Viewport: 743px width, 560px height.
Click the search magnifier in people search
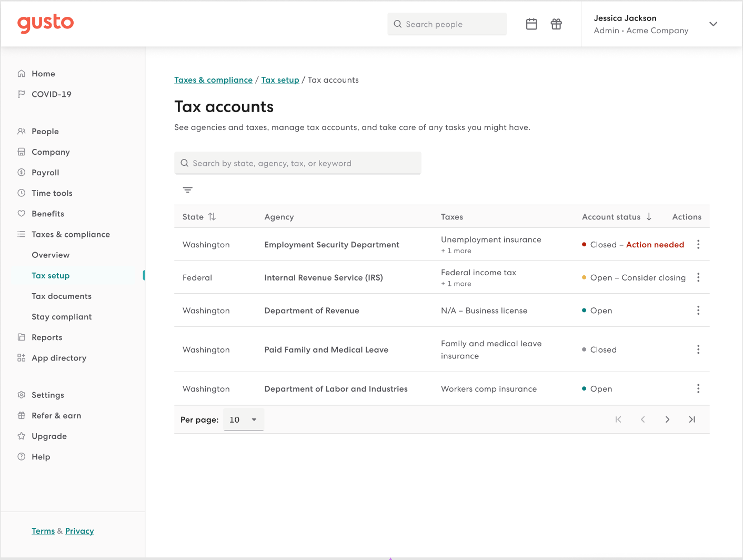pyautogui.click(x=398, y=24)
